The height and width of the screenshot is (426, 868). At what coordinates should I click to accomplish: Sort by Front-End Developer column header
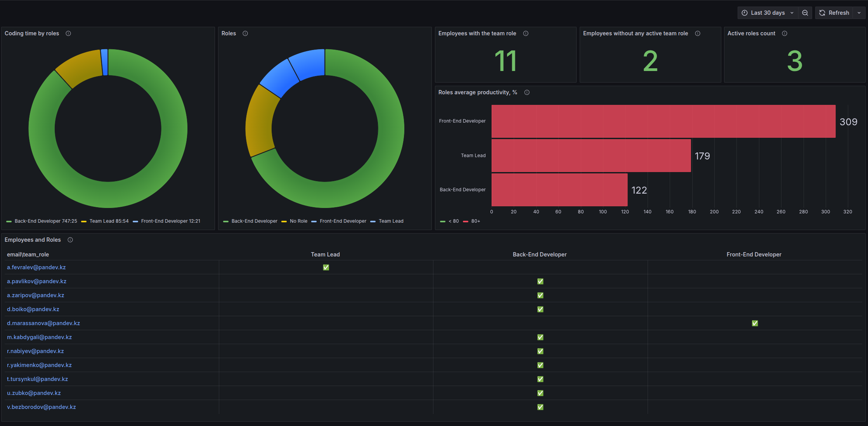pos(754,255)
